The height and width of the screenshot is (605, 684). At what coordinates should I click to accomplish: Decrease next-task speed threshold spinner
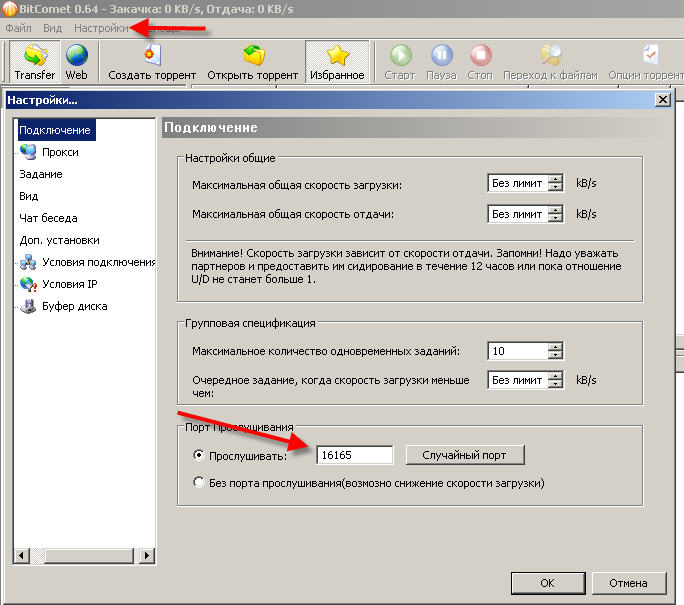555,383
